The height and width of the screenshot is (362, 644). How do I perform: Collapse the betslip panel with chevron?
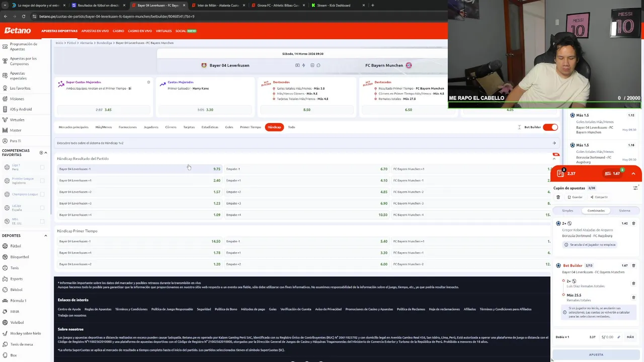[x=633, y=173]
